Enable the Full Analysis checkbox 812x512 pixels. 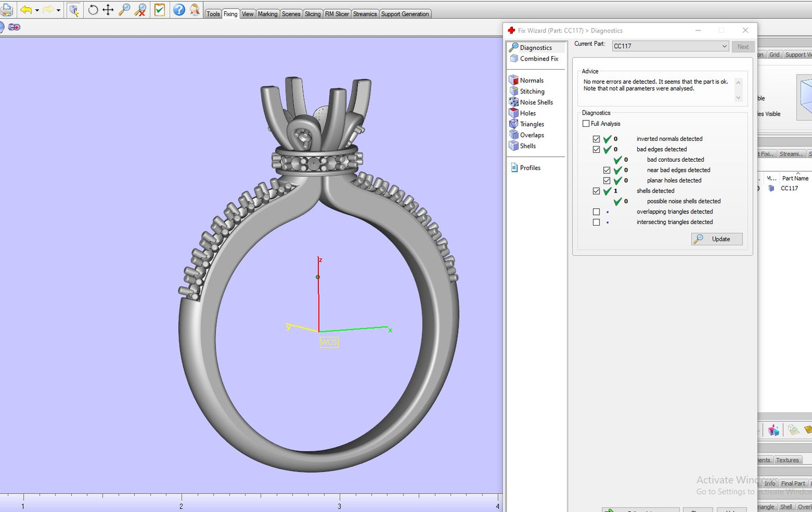586,124
